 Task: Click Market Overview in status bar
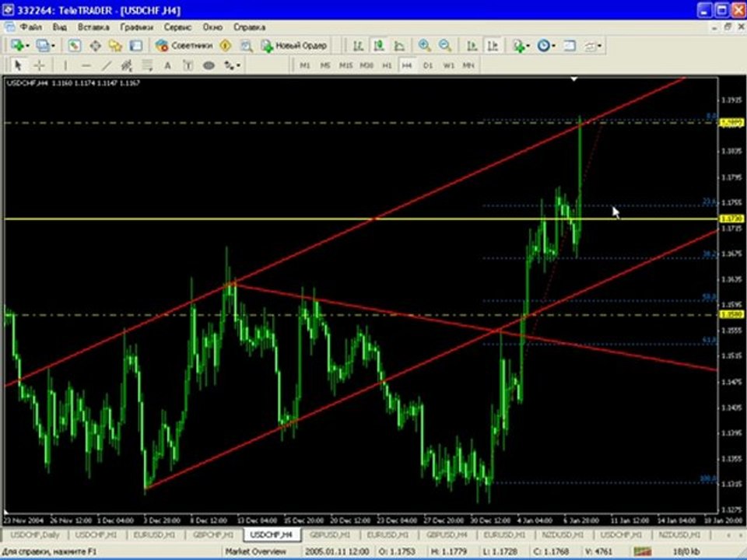[255, 551]
